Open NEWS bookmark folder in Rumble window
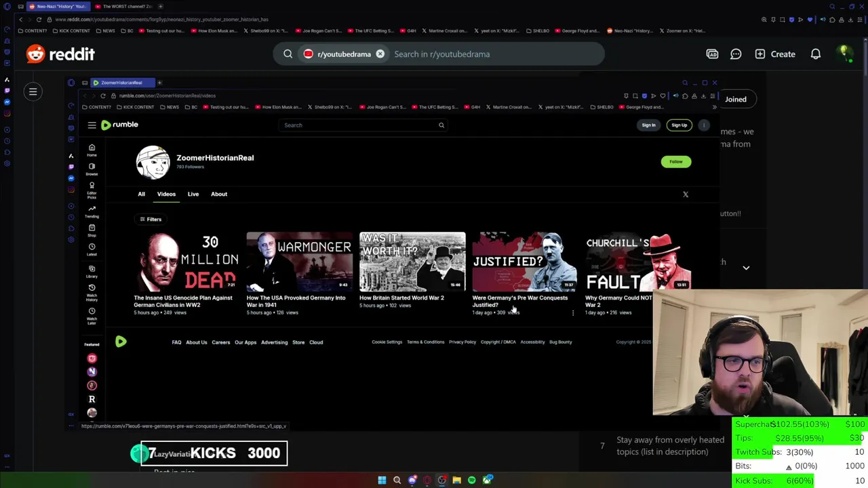 (170, 107)
